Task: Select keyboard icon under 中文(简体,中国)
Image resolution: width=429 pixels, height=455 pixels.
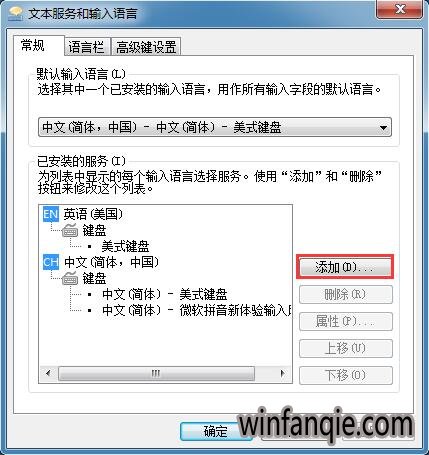Action: [70, 278]
